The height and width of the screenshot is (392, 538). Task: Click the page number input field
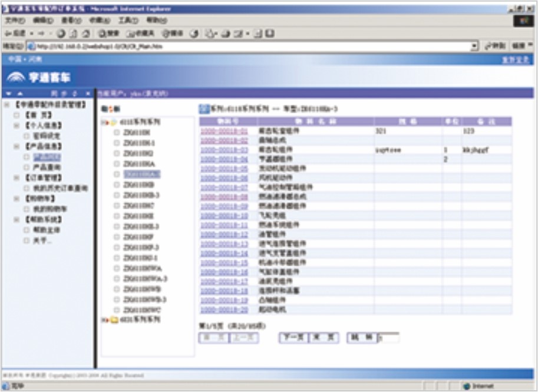pos(388,338)
